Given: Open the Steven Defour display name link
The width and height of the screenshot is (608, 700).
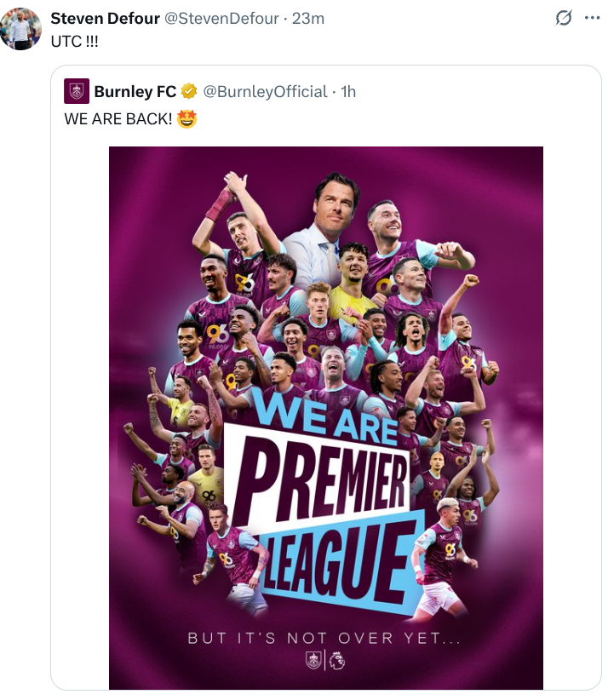Looking at the screenshot, I should click(105, 18).
